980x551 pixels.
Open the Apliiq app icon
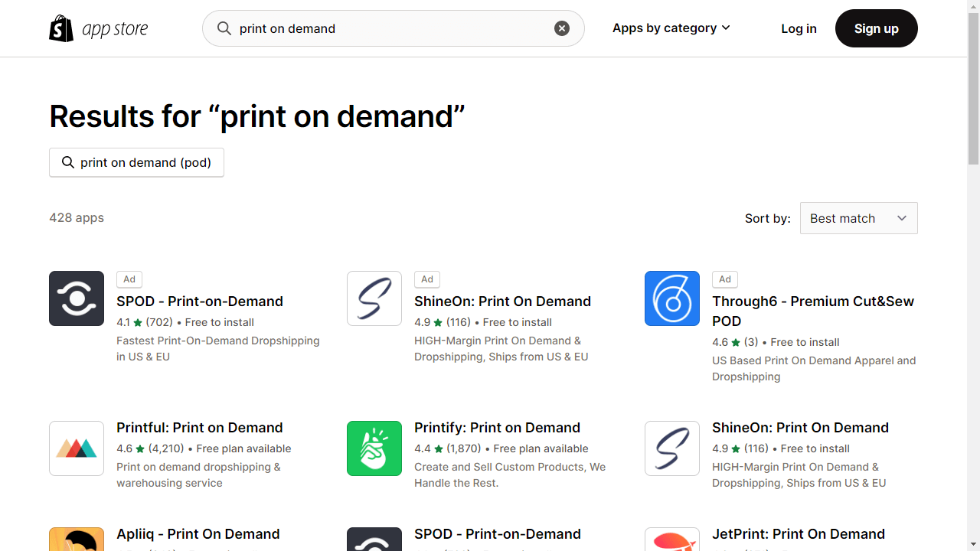pos(77,539)
